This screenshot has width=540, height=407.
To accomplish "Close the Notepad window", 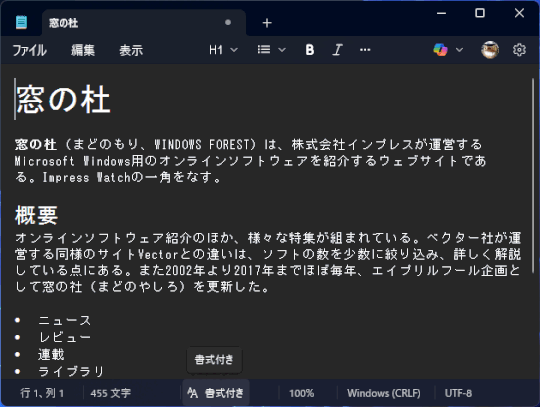I will click(519, 13).
